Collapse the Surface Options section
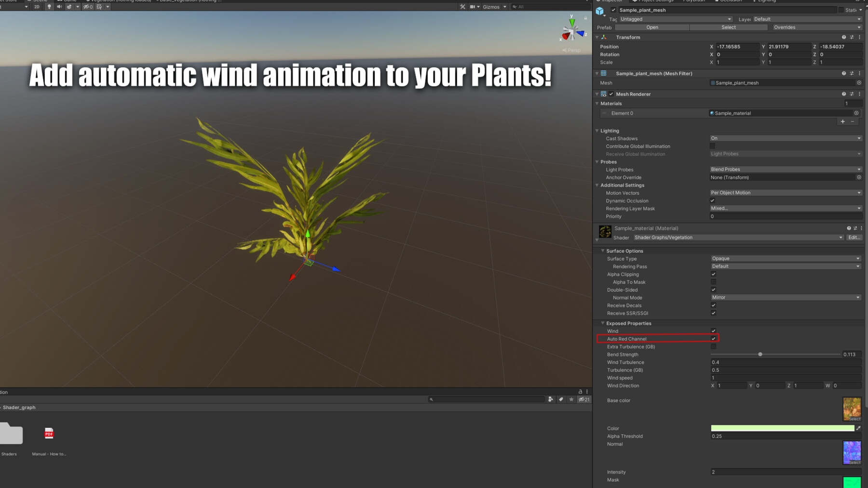868x488 pixels. tap(603, 251)
